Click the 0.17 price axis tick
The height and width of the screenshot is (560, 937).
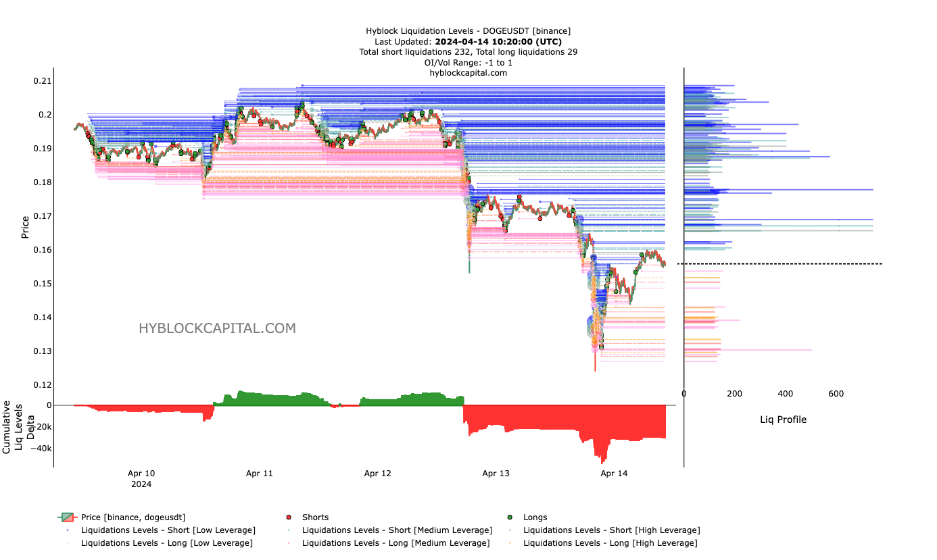click(43, 216)
